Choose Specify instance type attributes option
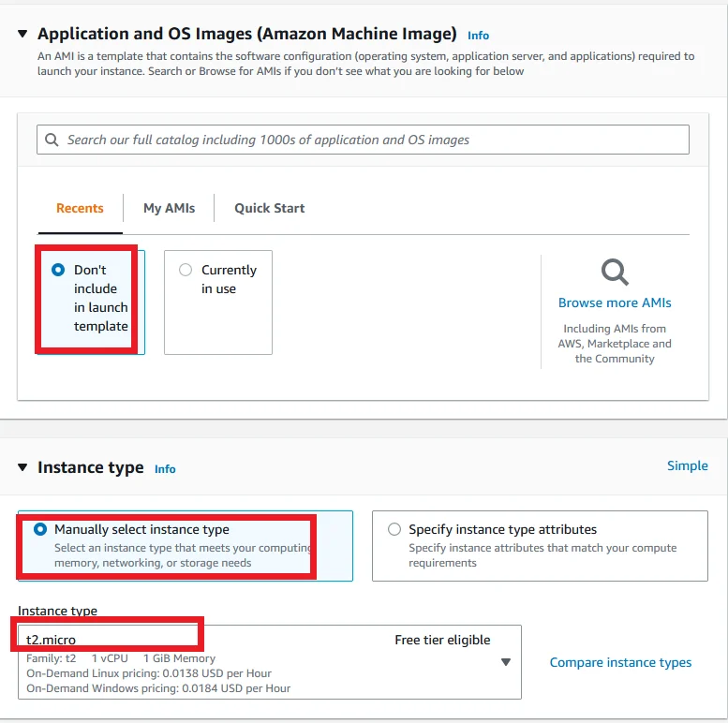This screenshot has width=728, height=723. tap(394, 529)
